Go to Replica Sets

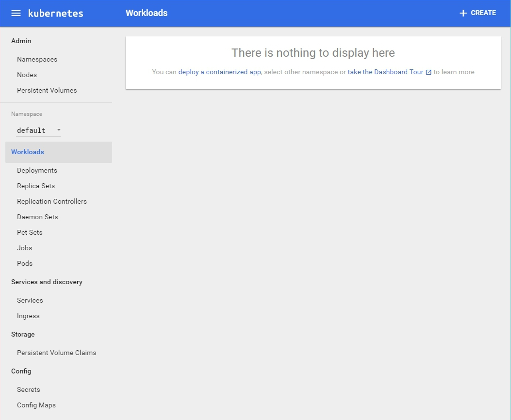click(x=36, y=186)
